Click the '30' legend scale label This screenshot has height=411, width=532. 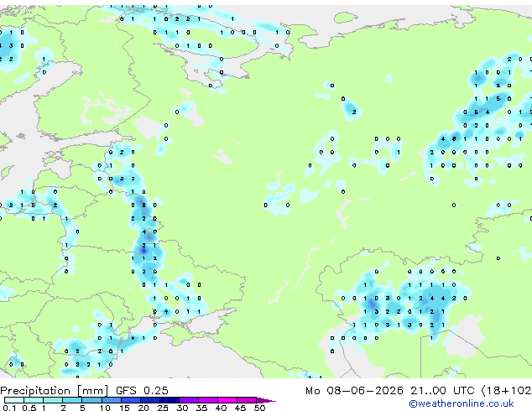[x=183, y=408]
